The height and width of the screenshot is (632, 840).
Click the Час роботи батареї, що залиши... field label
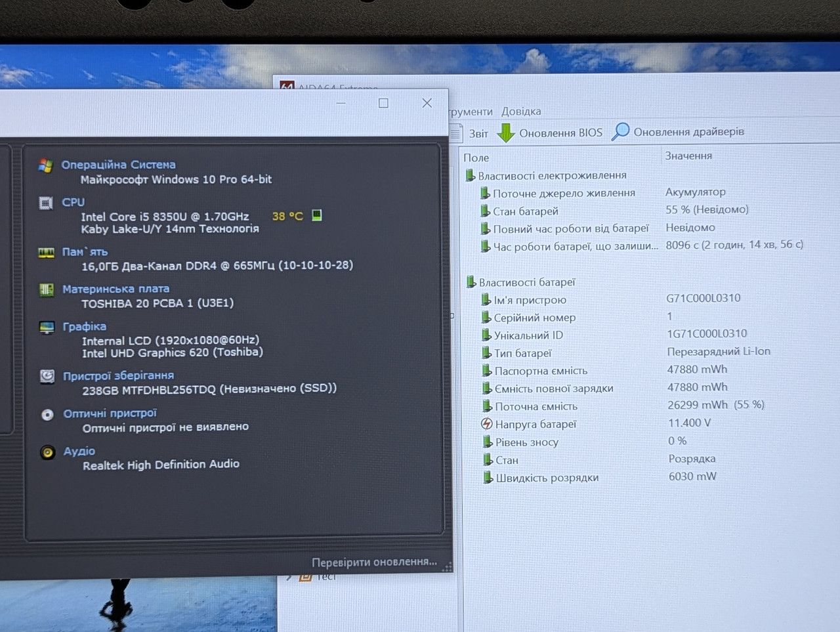point(576,246)
